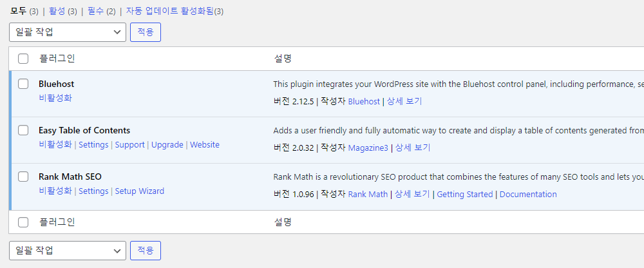Filter plugins by 활성
Image resolution: width=644 pixels, height=268 pixels.
tap(57, 11)
